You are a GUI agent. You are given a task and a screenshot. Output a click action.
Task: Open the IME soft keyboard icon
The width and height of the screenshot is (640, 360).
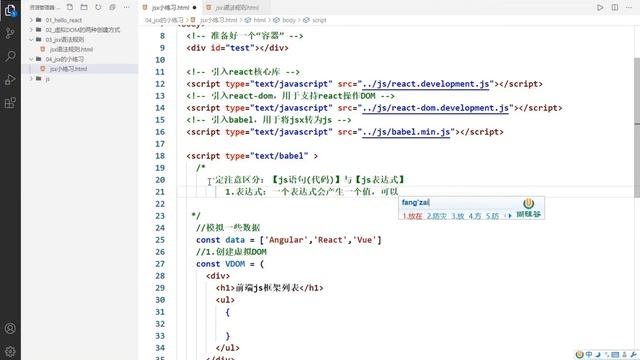click(x=615, y=355)
